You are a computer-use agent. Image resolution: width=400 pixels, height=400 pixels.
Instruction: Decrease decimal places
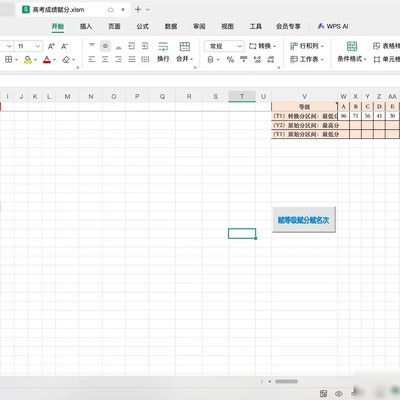pos(271,59)
